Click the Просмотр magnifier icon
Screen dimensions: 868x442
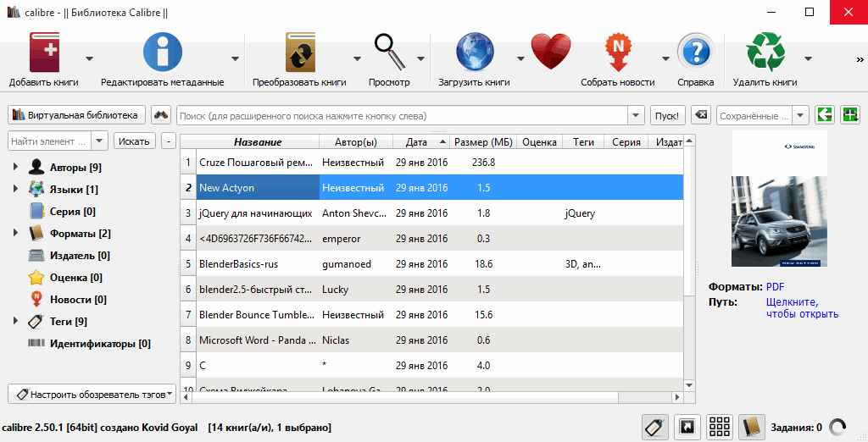click(x=390, y=52)
